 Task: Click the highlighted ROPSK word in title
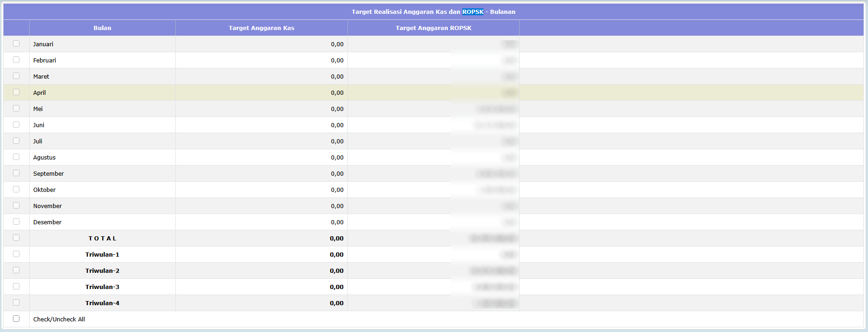point(473,12)
